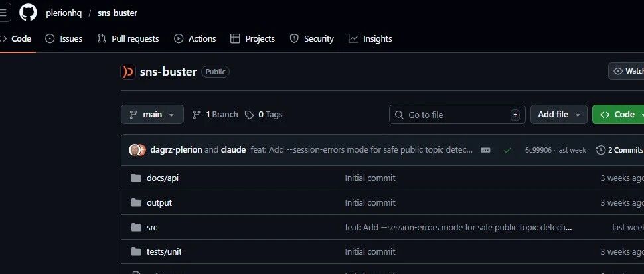The image size is (644, 274).
Task: Open the docs/api folder
Action: [x=163, y=178]
